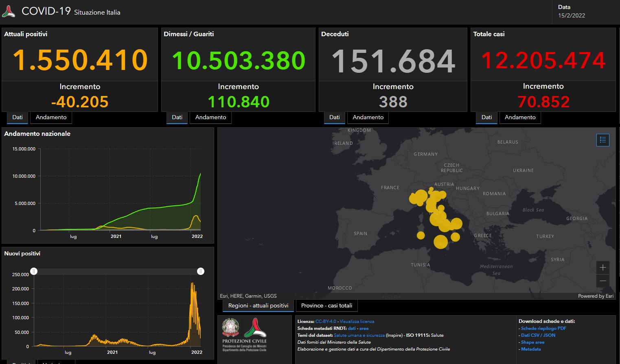Select Dati tab under Totale casi
Screen dimensions: 620x364
point(486,117)
